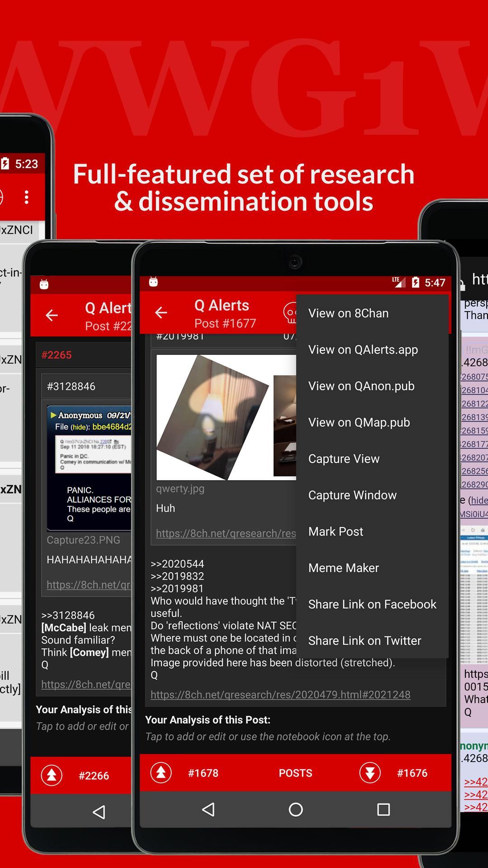This screenshot has width=488, height=868.
Task: Tap the down-arrow icon next to #1676
Action: [370, 773]
